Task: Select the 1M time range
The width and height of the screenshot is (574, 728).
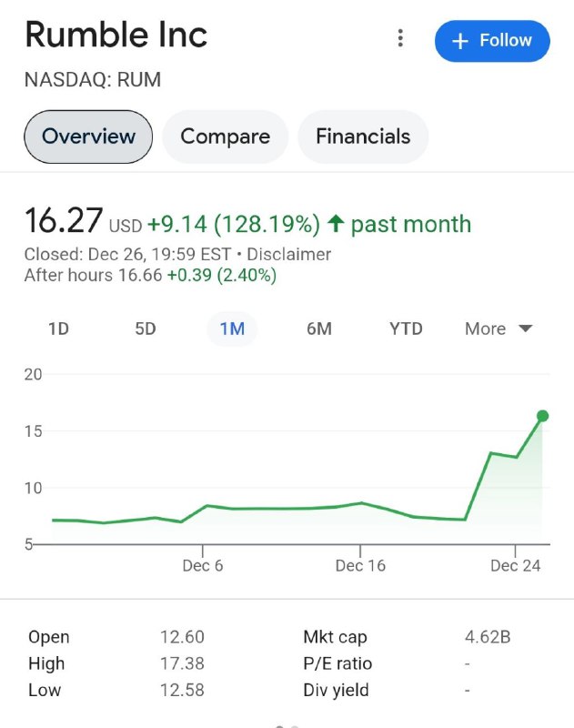Action: tap(232, 329)
